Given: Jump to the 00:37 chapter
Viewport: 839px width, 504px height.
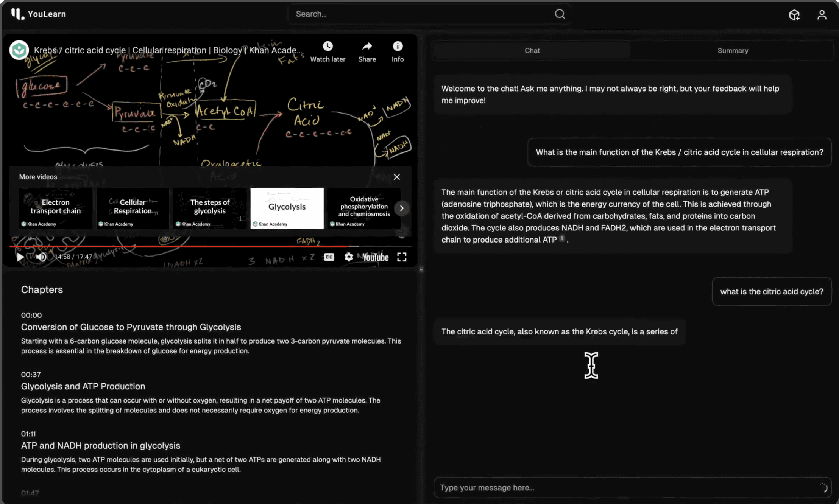Looking at the screenshot, I should [x=31, y=375].
